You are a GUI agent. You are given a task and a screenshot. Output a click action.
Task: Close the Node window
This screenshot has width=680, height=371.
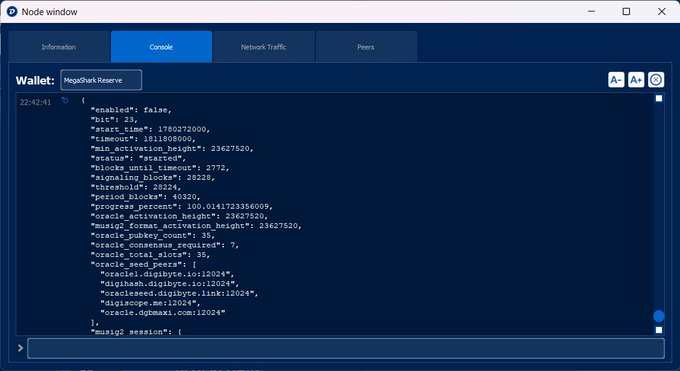pos(662,12)
